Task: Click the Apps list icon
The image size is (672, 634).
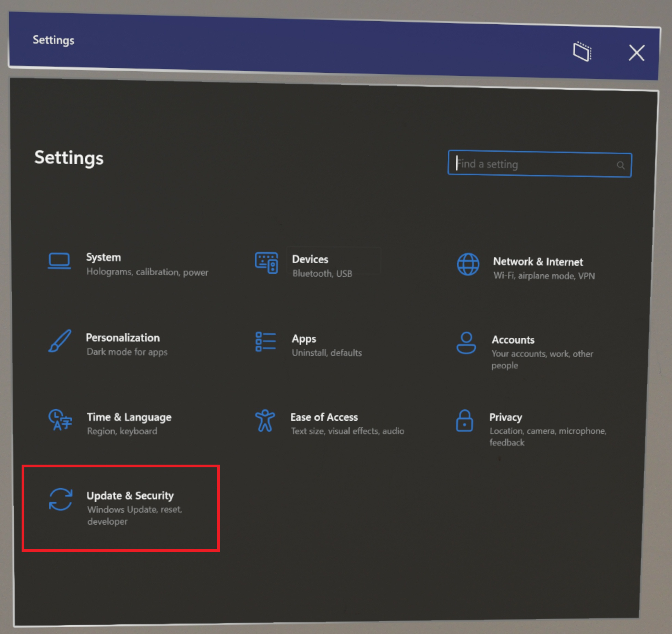Action: (265, 342)
